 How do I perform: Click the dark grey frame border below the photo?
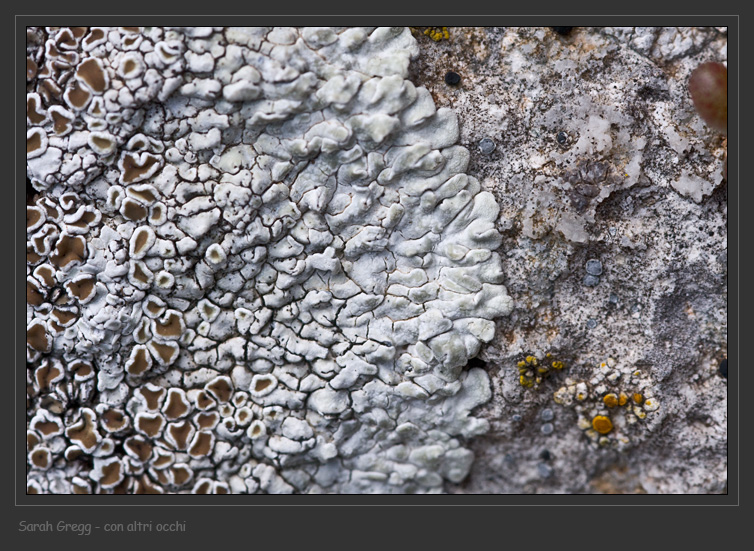377,499
